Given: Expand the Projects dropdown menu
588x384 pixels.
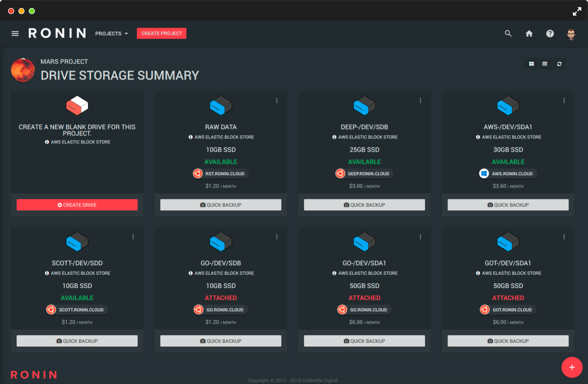Looking at the screenshot, I should (x=112, y=34).
